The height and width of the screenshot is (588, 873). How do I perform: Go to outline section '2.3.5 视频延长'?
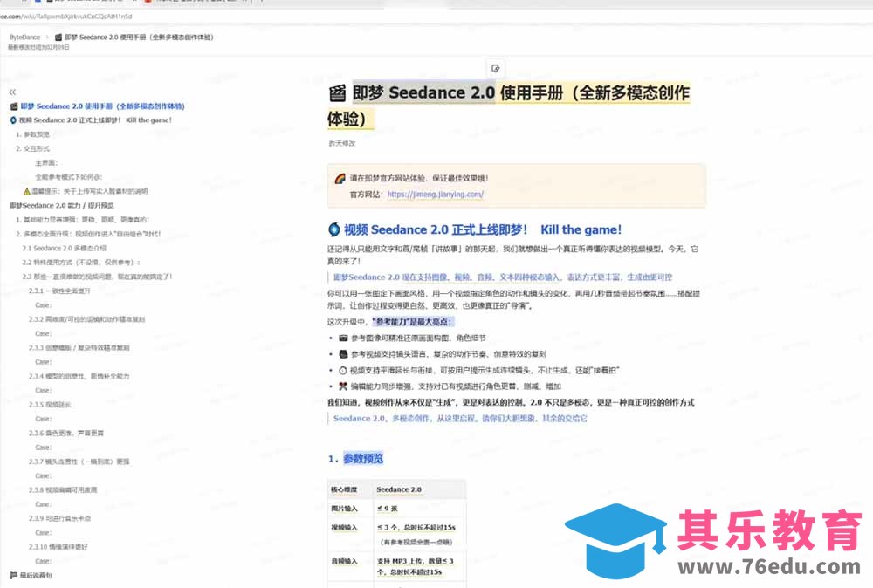(50, 405)
